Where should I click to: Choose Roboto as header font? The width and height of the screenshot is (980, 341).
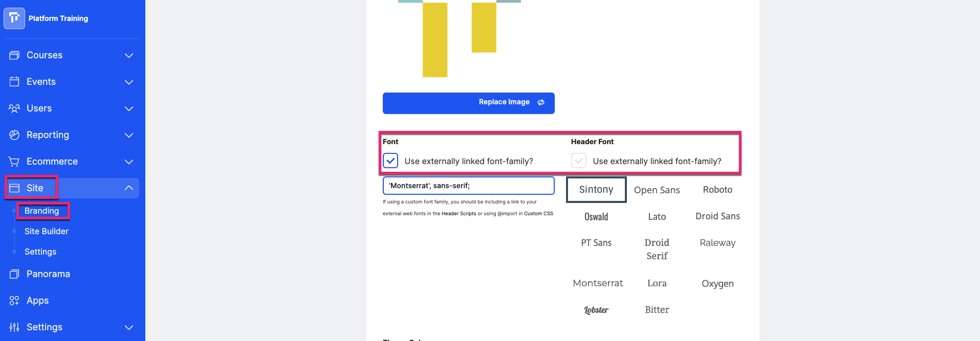tap(717, 190)
